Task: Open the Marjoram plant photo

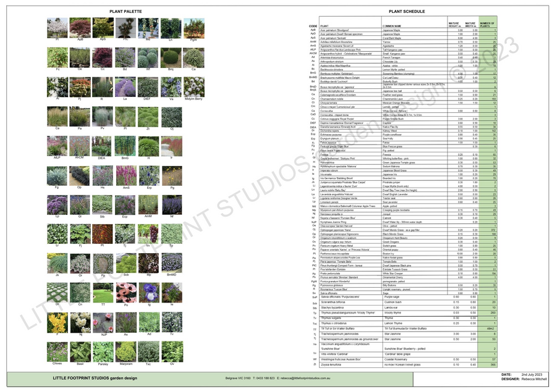Action: [125, 352]
